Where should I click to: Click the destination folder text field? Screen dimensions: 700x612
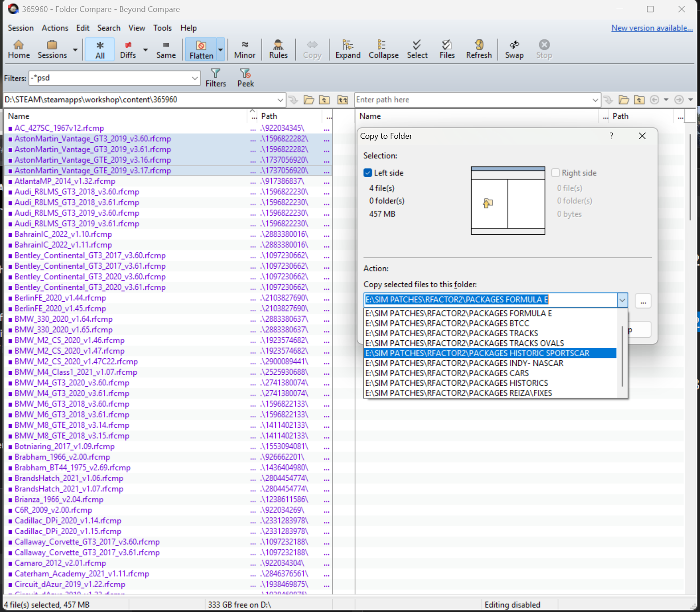[490, 300]
